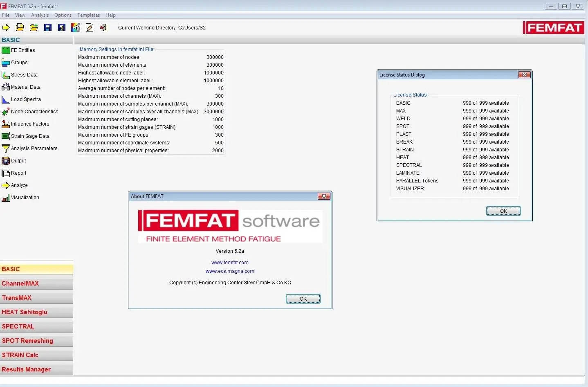
Task: Click the yellow arrow icon in the top toolbar
Action: pyautogui.click(x=6, y=28)
